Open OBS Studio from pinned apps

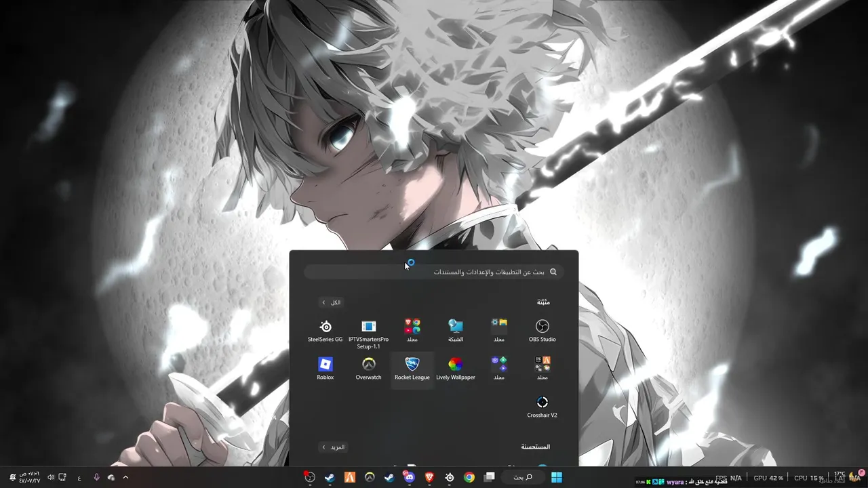coord(542,330)
